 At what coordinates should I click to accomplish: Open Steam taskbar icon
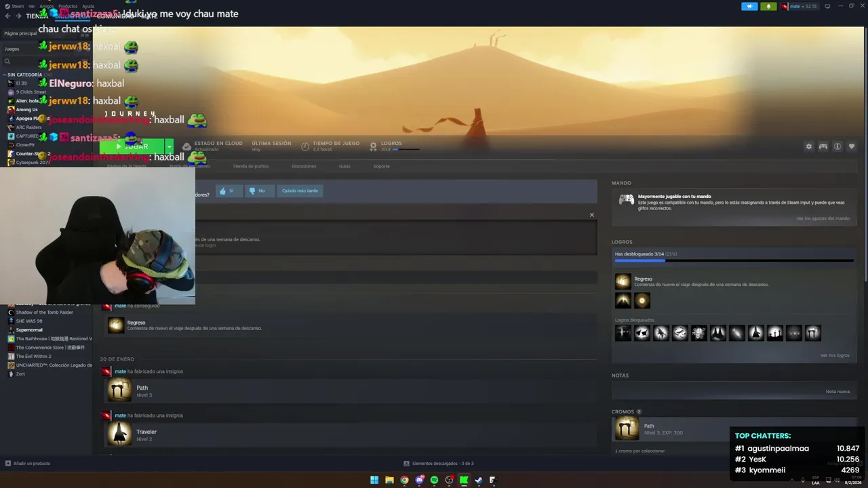(x=479, y=480)
